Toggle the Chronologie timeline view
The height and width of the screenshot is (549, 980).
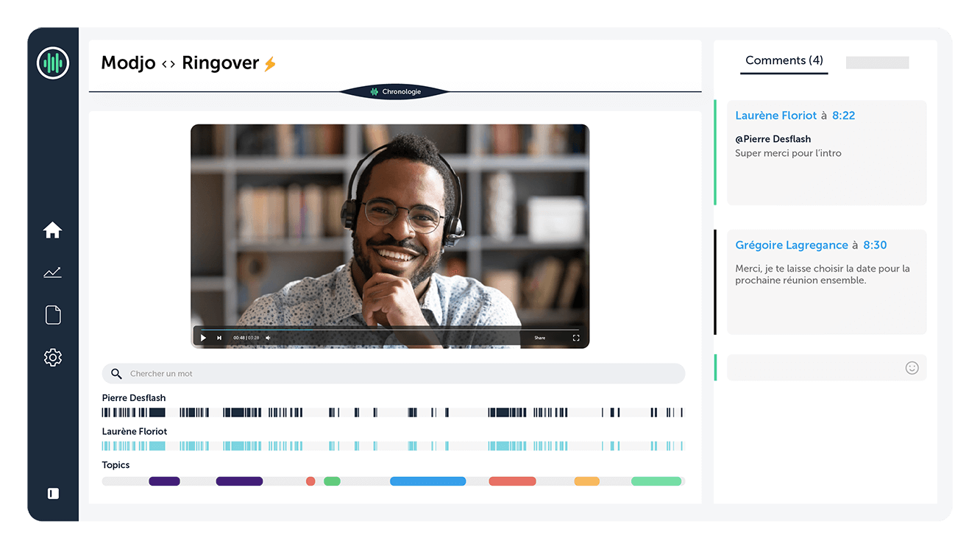click(394, 92)
